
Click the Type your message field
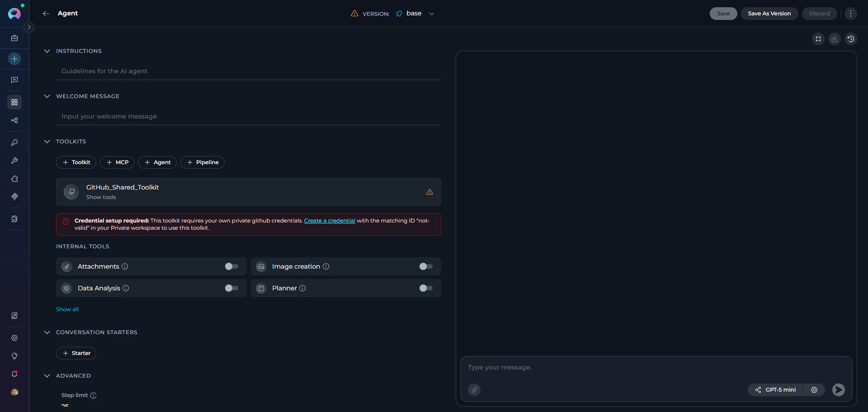tap(656, 367)
